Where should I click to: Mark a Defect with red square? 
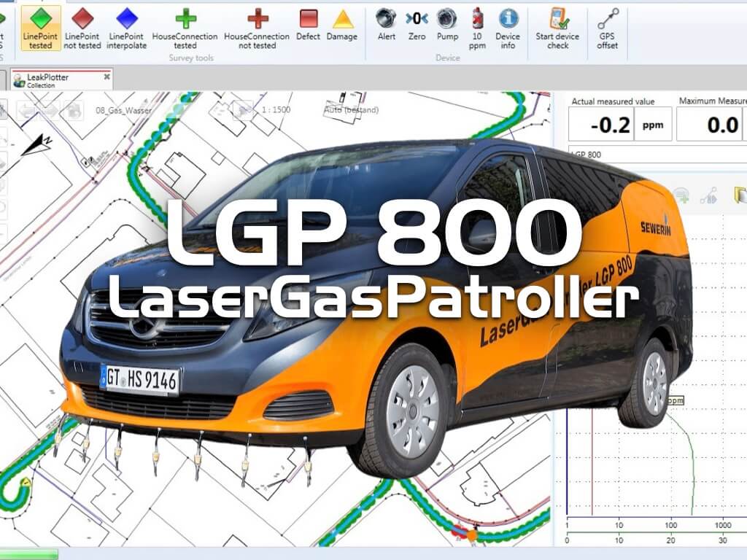308,26
